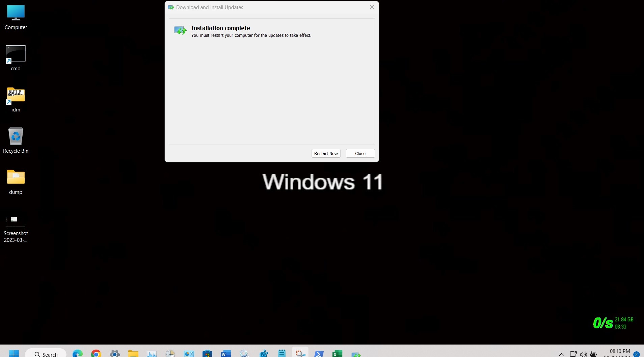Open the blue blocks app taskbar icon
This screenshot has width=644, height=357.
[x=264, y=354]
